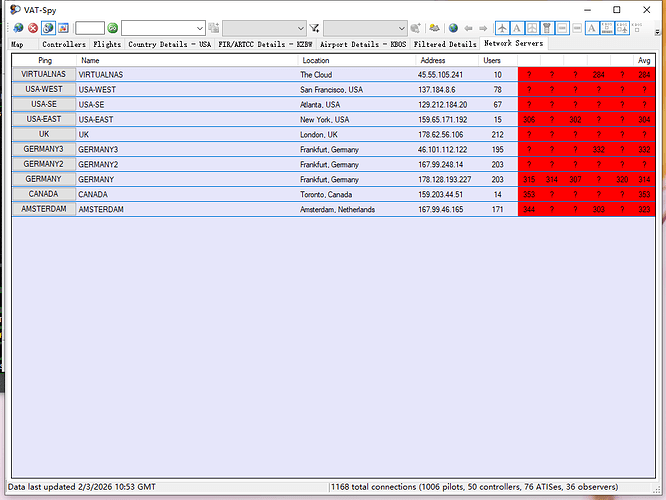Image resolution: width=666 pixels, height=500 pixels.
Task: Expand the middle toolbar dropdown list
Action: 264,28
